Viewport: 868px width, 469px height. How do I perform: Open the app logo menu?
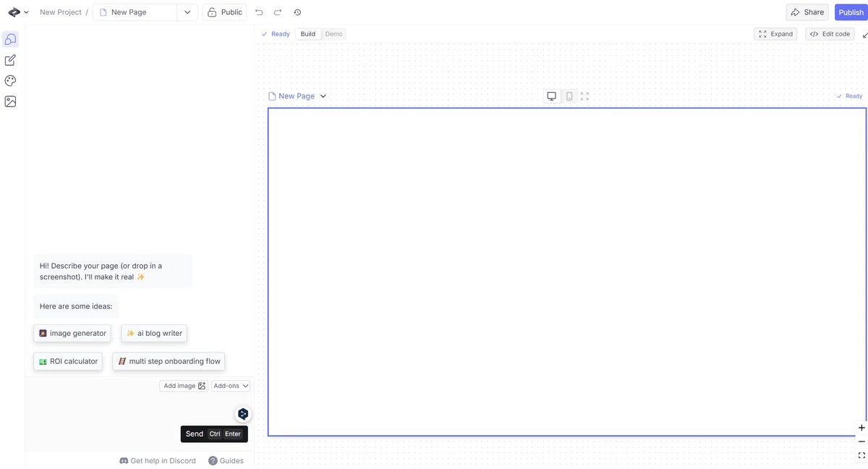[x=18, y=12]
